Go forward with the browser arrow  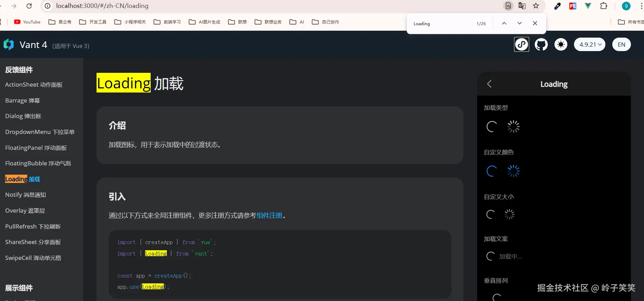[14, 6]
